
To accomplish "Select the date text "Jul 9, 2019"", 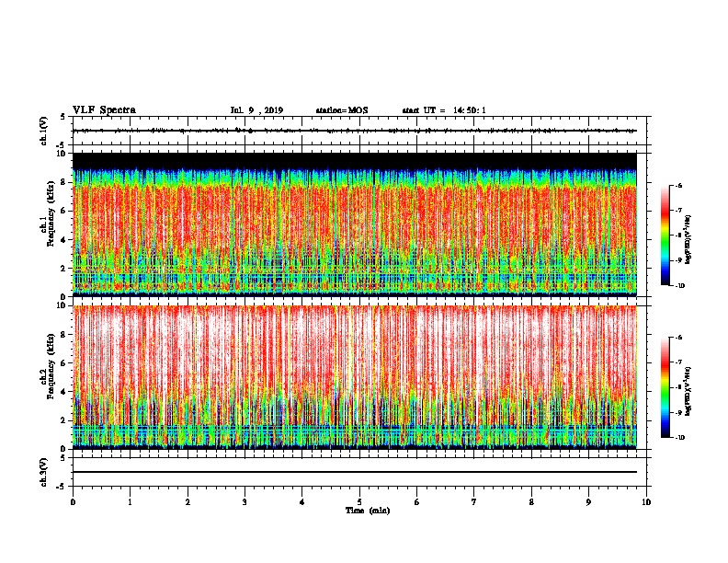I will [256, 110].
